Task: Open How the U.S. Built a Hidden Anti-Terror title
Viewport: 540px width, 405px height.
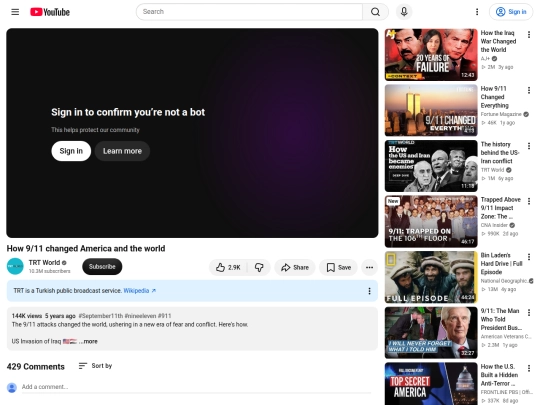Action: (x=499, y=375)
